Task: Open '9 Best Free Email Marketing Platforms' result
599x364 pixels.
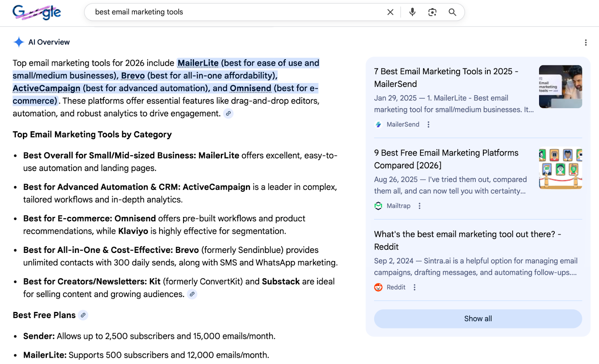Action: (x=446, y=159)
